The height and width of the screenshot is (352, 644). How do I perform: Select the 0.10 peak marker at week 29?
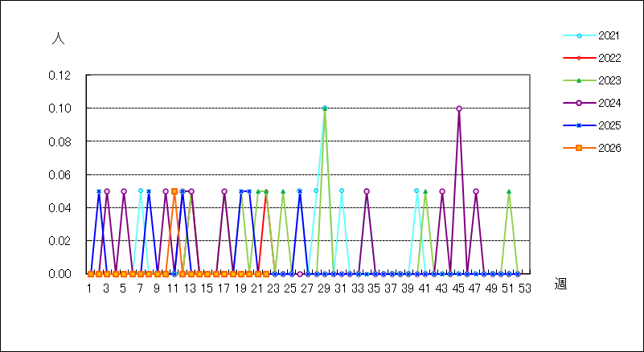click(x=325, y=108)
